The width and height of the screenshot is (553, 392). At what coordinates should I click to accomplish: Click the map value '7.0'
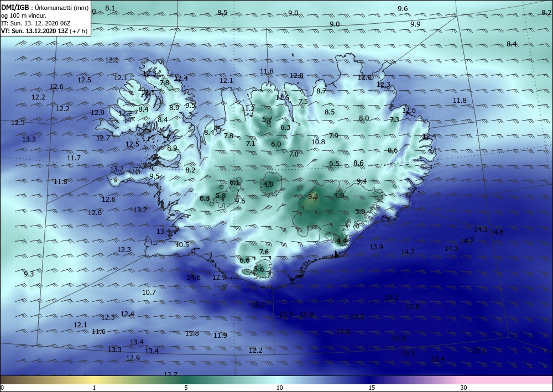pos(294,154)
